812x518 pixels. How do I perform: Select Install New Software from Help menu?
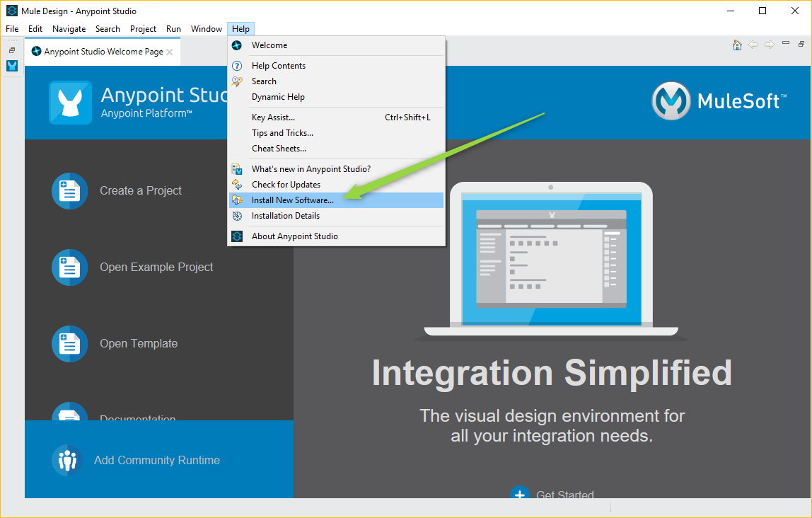click(294, 200)
